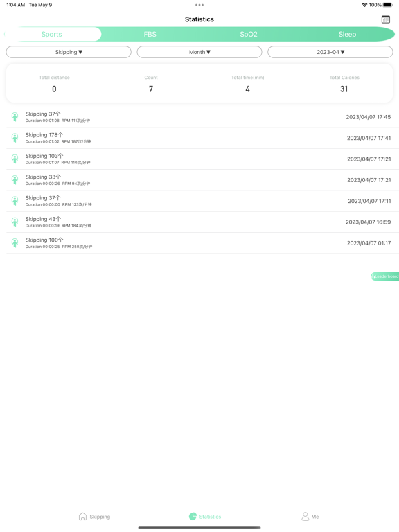
Task: Switch to the SpO2 tab
Action: (249, 34)
